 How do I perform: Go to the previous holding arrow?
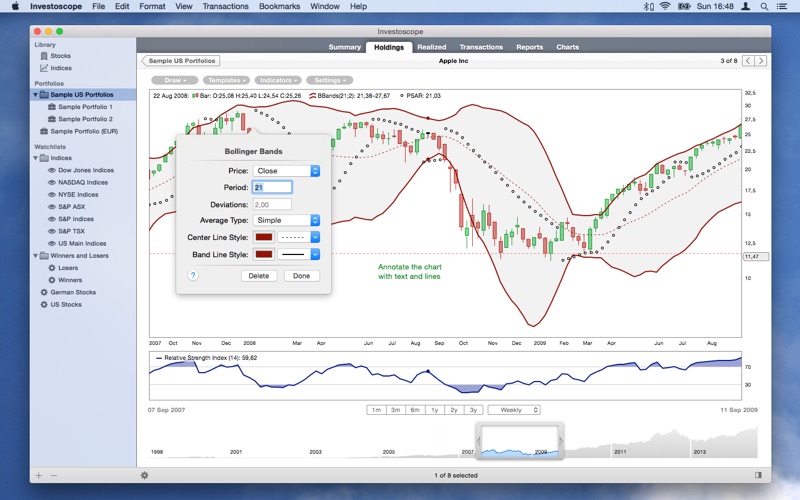pyautogui.click(x=748, y=61)
